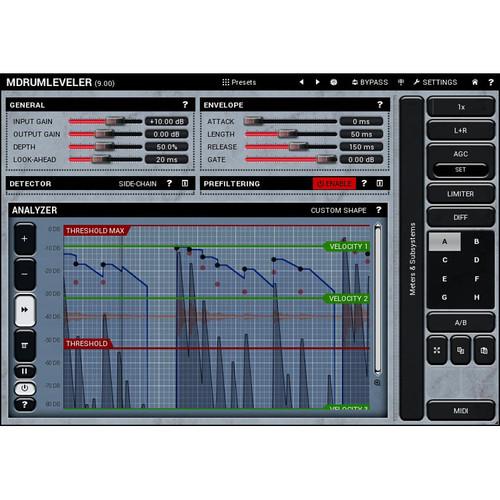Click the A/B compare button
This screenshot has width=500, height=500.
tap(461, 322)
